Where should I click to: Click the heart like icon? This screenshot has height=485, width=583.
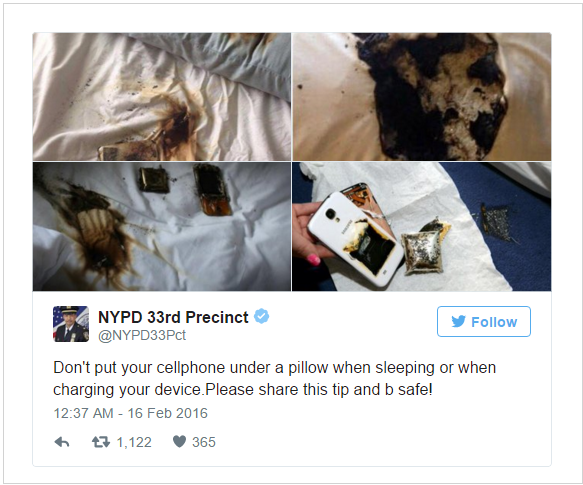coord(179,441)
